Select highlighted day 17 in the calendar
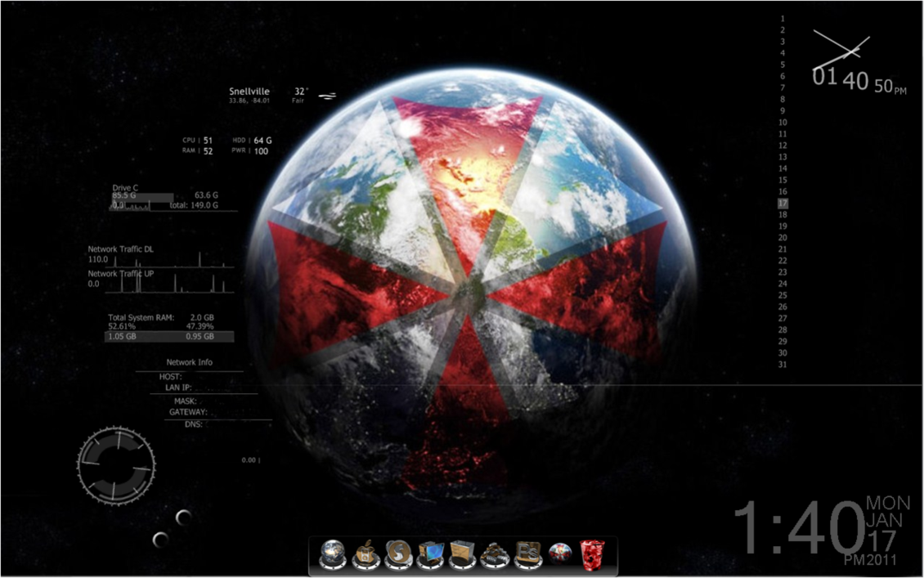 point(783,204)
